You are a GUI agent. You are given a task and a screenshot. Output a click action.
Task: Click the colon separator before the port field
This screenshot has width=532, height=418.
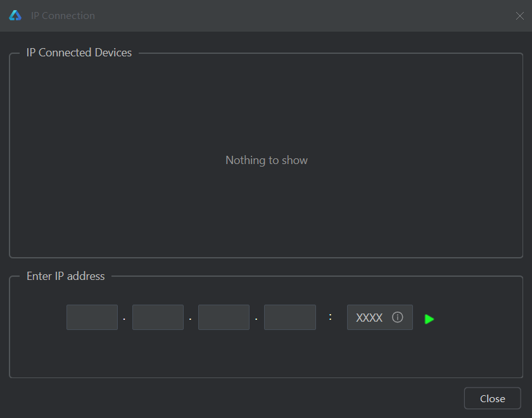coord(331,317)
